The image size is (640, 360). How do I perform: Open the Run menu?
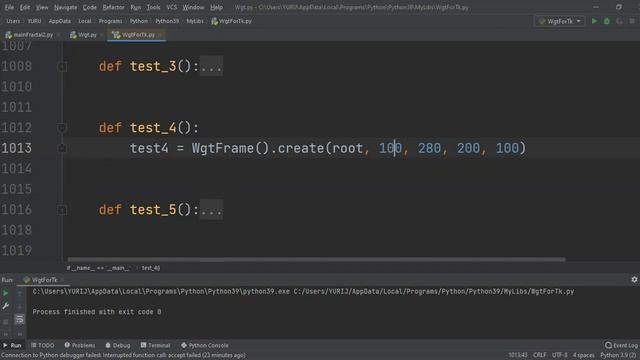point(136,7)
